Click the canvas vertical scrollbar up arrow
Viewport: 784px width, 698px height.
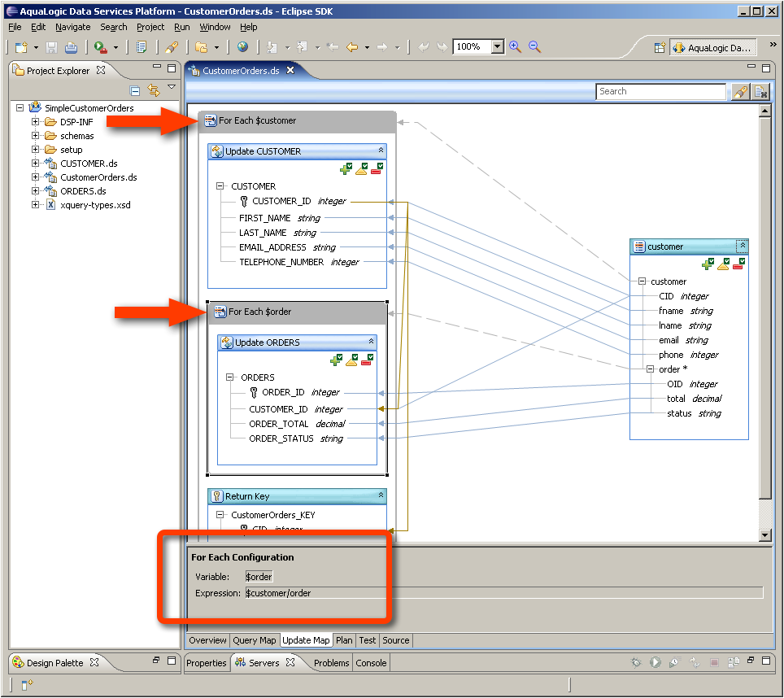click(x=764, y=111)
